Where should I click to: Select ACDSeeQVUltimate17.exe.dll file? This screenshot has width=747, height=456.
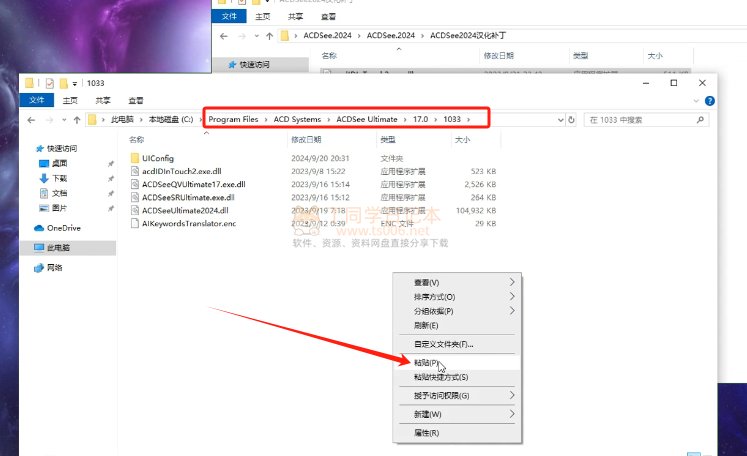coord(193,184)
